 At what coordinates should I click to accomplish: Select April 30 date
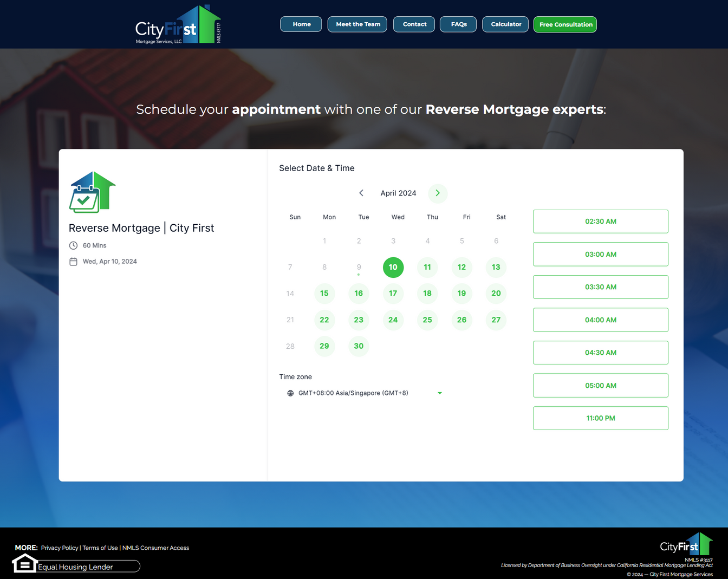[x=359, y=346]
